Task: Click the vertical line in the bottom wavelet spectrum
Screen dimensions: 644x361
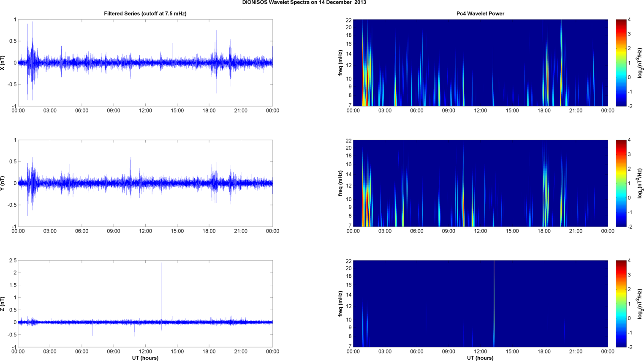Action: coord(494,304)
